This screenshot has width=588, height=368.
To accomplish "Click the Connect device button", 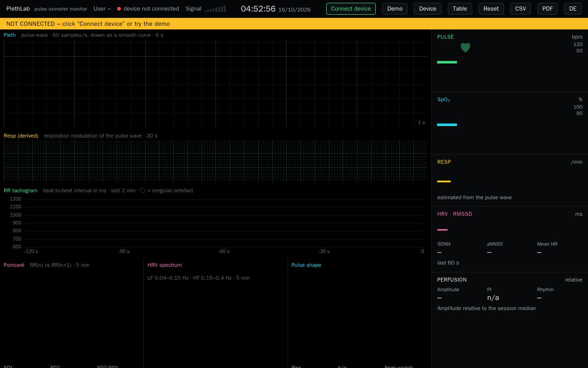I will coord(351,9).
